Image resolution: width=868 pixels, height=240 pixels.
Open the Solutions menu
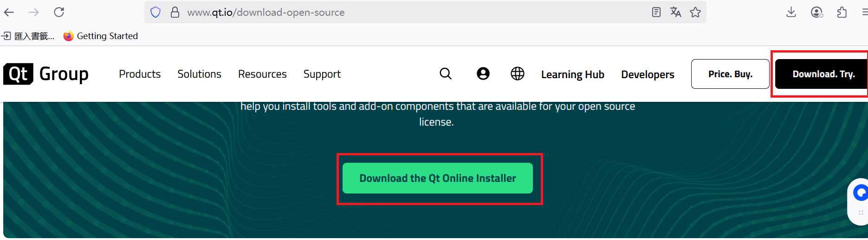[199, 74]
